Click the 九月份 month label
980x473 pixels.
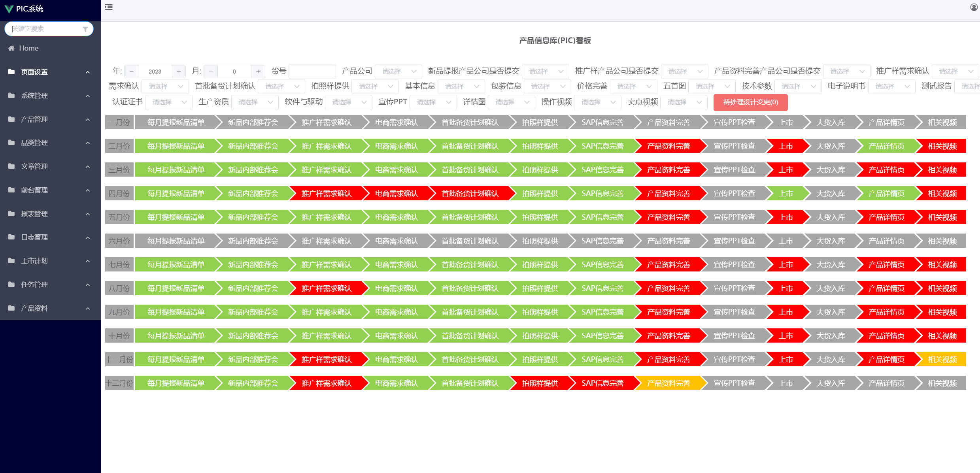[x=119, y=312]
